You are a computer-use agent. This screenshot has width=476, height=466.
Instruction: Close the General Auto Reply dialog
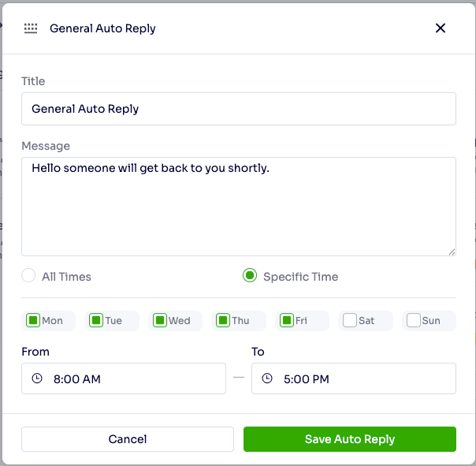[441, 28]
